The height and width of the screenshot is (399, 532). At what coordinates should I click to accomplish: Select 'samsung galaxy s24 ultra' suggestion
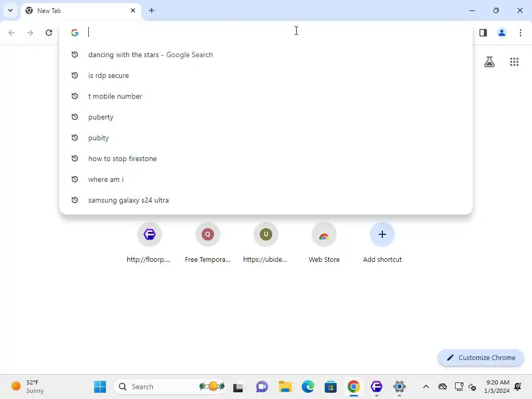pos(266,200)
